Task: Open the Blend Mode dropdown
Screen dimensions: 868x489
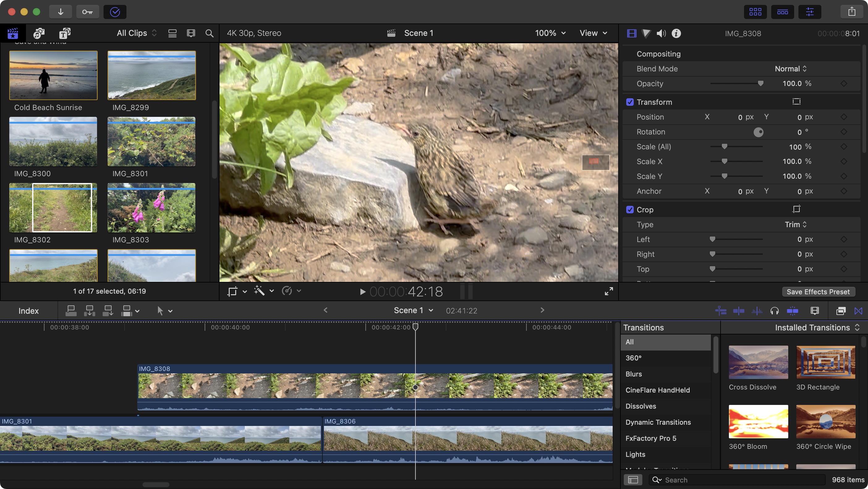Action: [790, 68]
